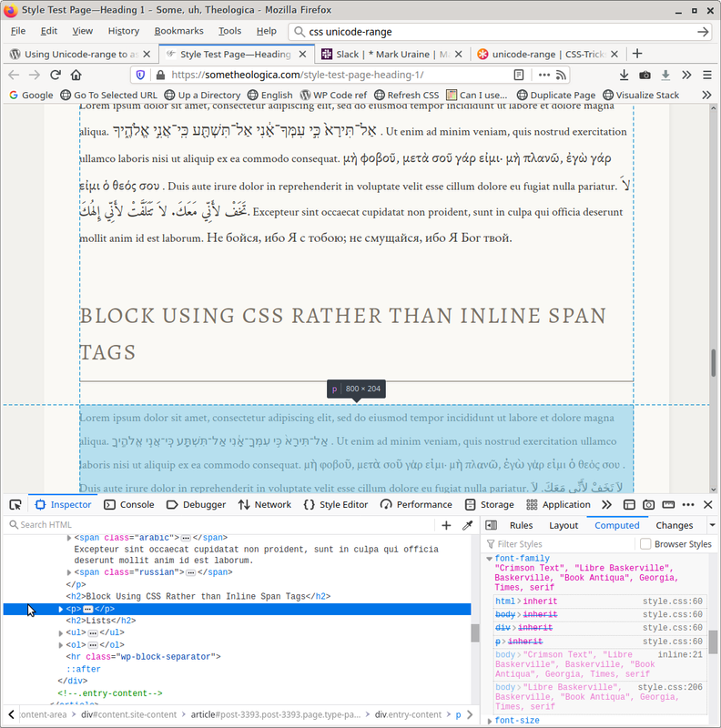This screenshot has width=721, height=728.
Task: Open page actions three-dot menu
Action: (x=544, y=75)
